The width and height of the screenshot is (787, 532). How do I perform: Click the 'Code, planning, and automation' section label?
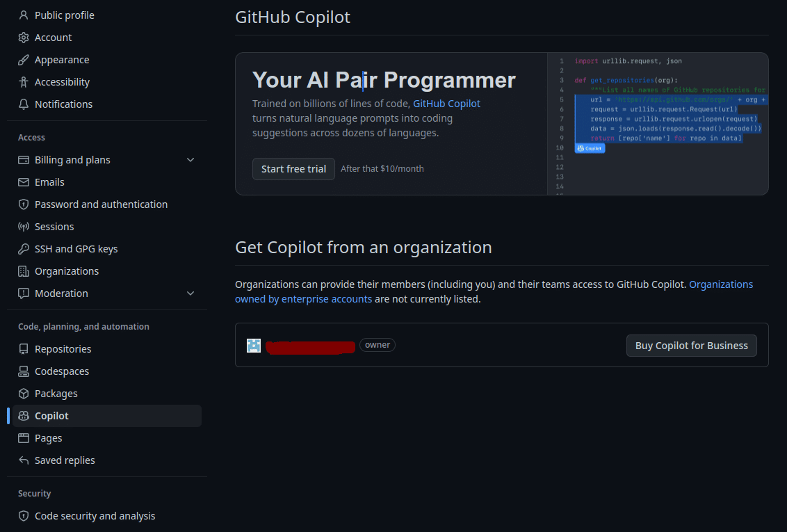(83, 327)
